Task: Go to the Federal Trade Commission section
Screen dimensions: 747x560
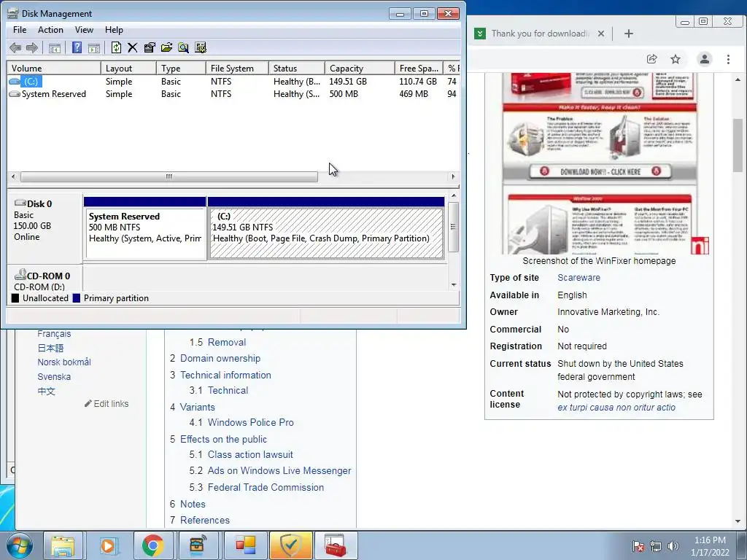Action: 266,487
